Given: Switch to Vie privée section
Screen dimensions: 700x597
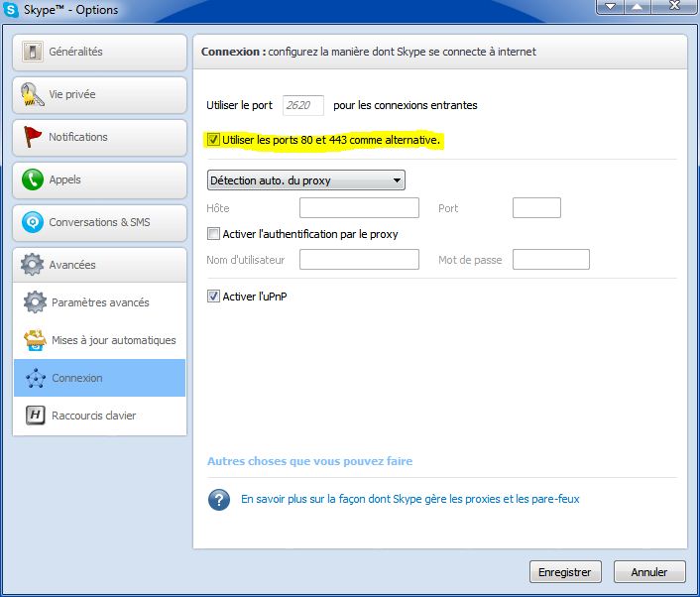Looking at the screenshot, I should click(99, 94).
